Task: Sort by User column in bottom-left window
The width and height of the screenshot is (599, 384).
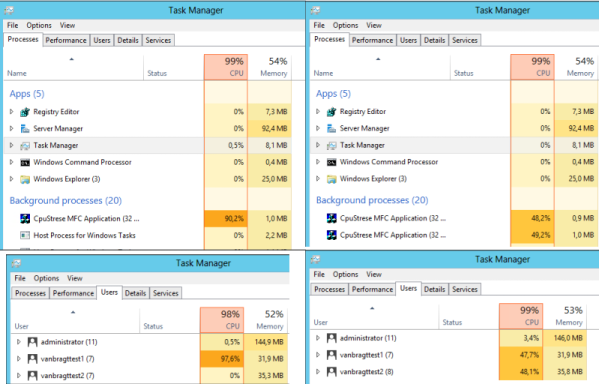Action: coord(75,320)
